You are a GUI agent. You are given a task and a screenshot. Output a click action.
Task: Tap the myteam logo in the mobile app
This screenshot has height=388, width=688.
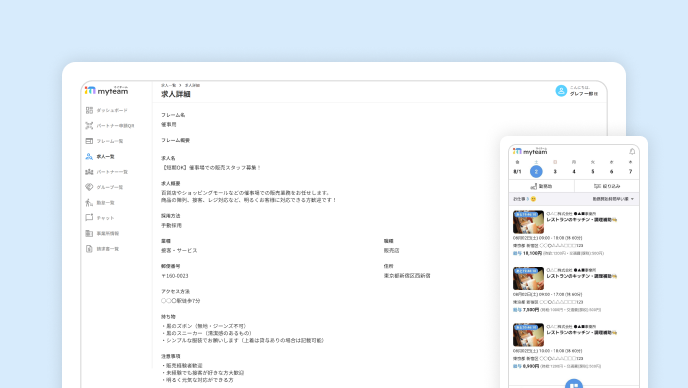point(530,151)
